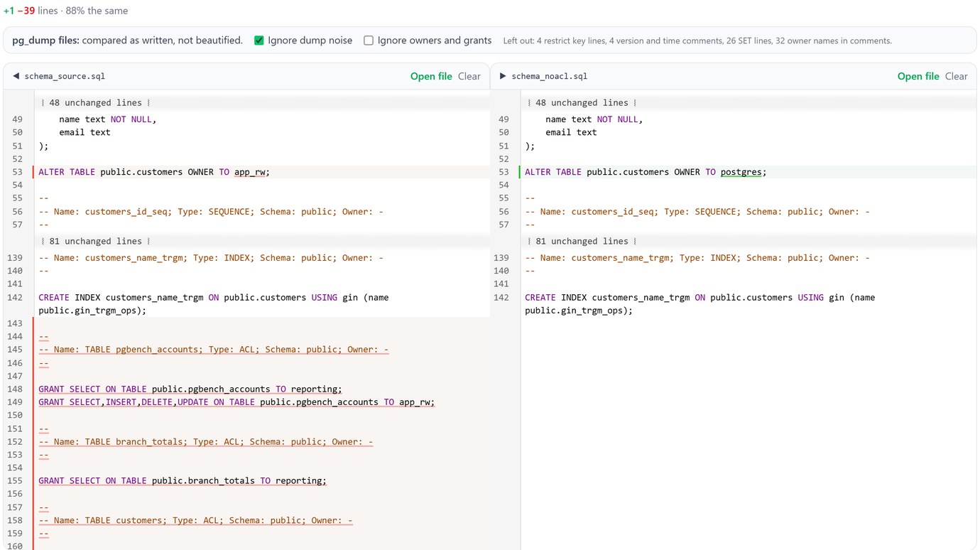Image resolution: width=980 pixels, height=550 pixels.
Task: Uncheck the Ignore dump noise checkbox
Action: pyautogui.click(x=259, y=41)
